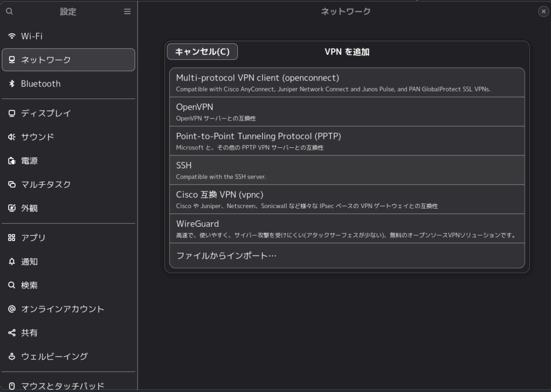Open アプリ settings
The width and height of the screenshot is (551, 392).
[68, 238]
